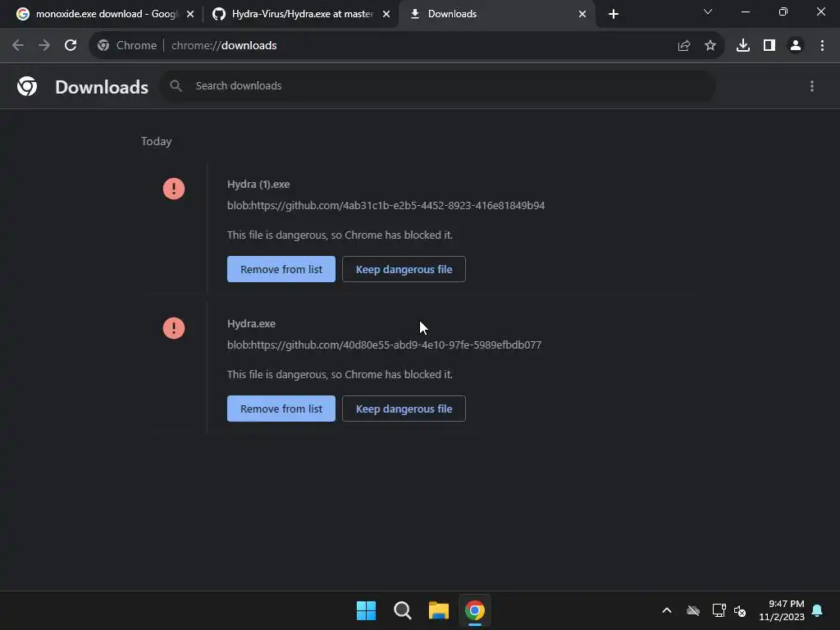This screenshot has height=630, width=840.
Task: Open a new tab with the plus button
Action: [x=614, y=14]
